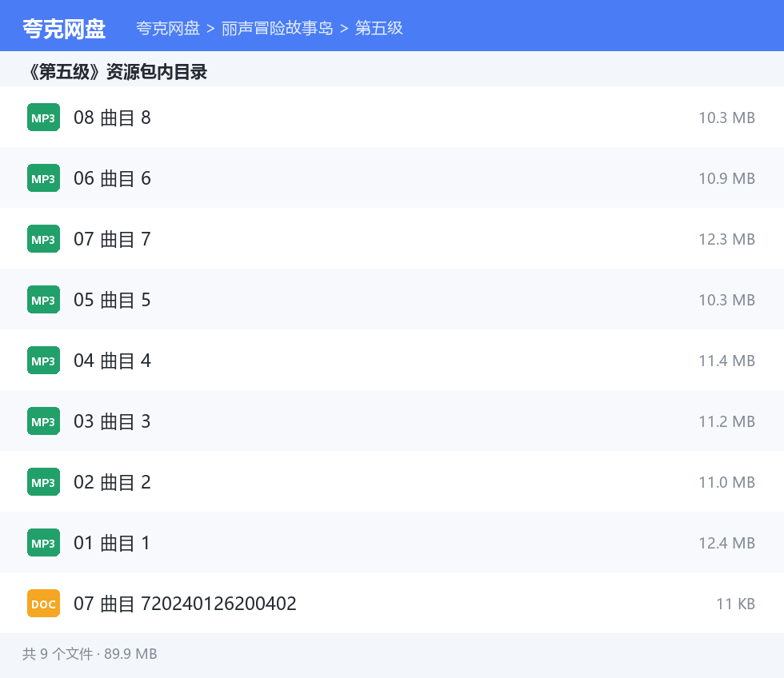Open the file named 01 曲目 1

pyautogui.click(x=112, y=543)
